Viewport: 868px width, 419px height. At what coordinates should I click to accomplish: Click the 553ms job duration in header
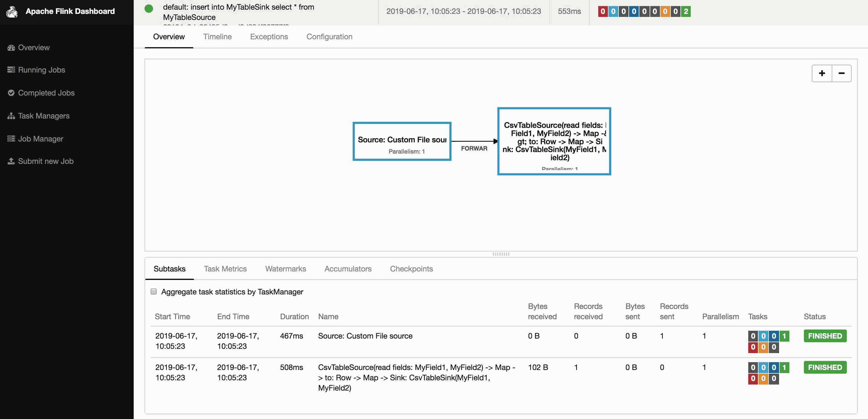click(569, 11)
